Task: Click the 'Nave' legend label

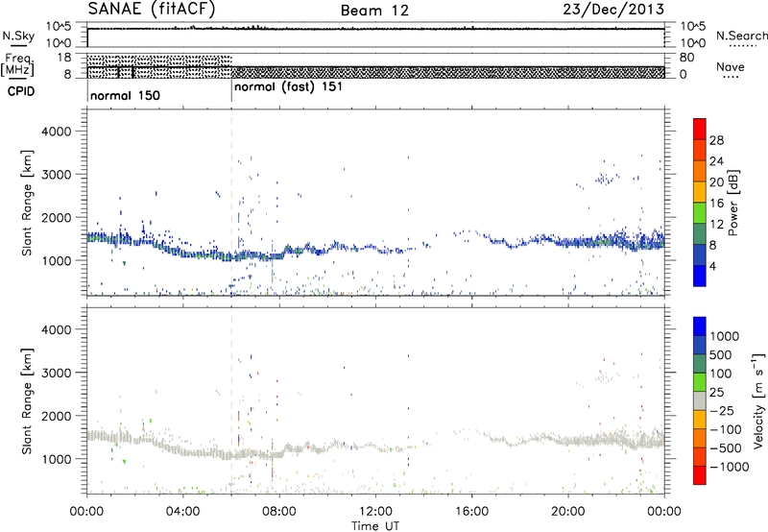Action: [x=731, y=66]
